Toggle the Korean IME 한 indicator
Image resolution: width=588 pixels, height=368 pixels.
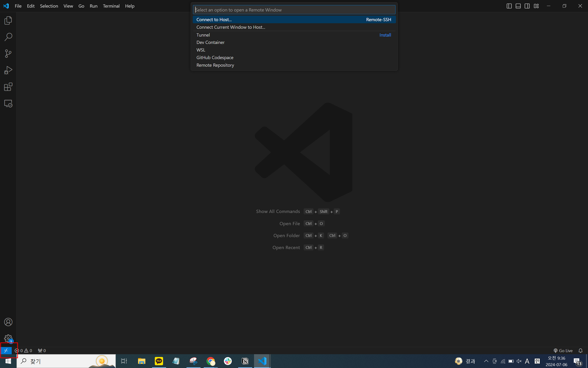537,361
